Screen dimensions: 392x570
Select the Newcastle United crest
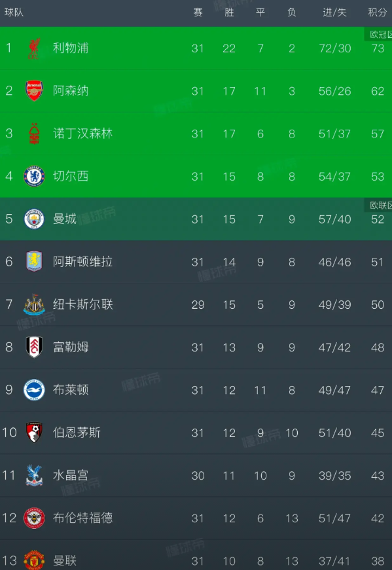(34, 304)
